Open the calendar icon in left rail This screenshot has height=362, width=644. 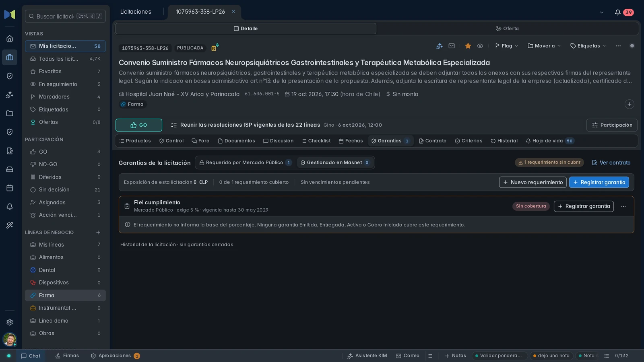pyautogui.click(x=10, y=188)
